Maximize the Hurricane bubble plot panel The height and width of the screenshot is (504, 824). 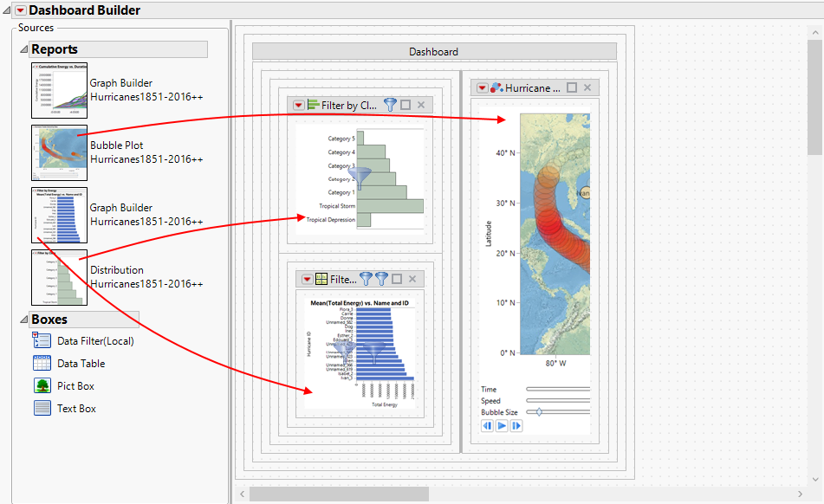[572, 87]
